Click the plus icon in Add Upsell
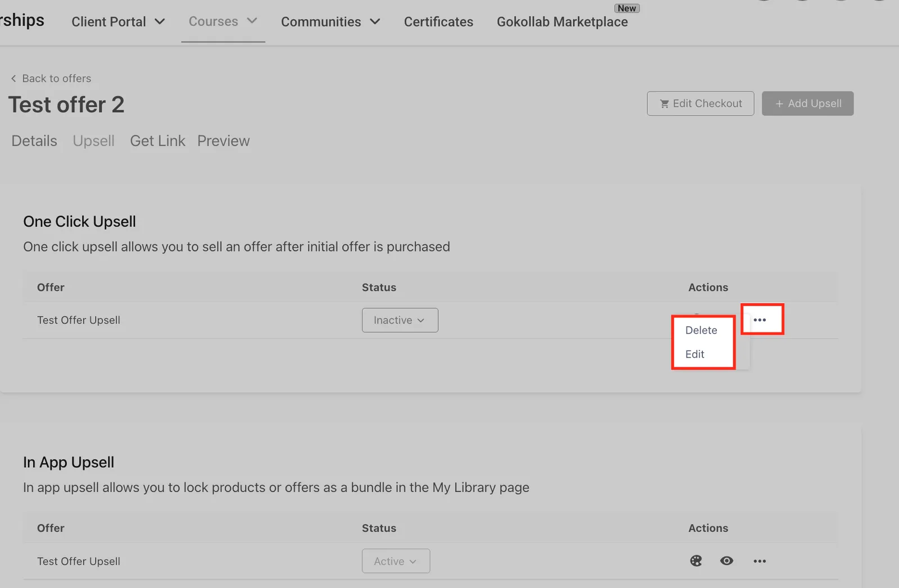 [x=779, y=104]
